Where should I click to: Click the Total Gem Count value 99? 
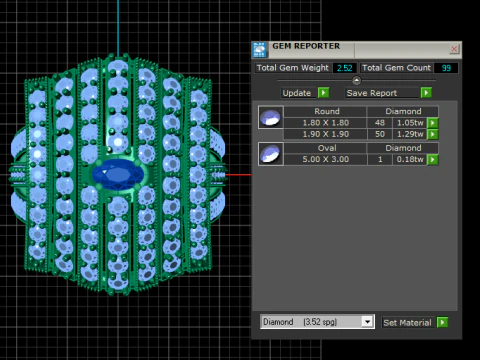[x=446, y=68]
